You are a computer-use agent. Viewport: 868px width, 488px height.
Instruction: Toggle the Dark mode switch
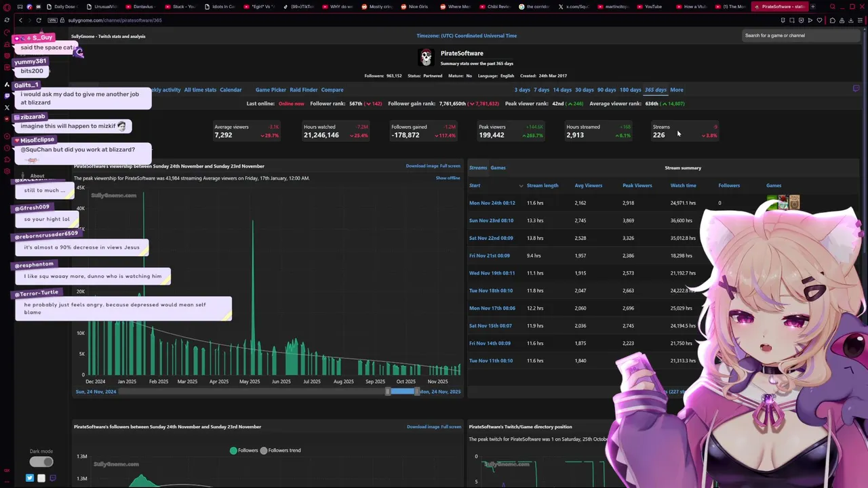click(x=41, y=462)
